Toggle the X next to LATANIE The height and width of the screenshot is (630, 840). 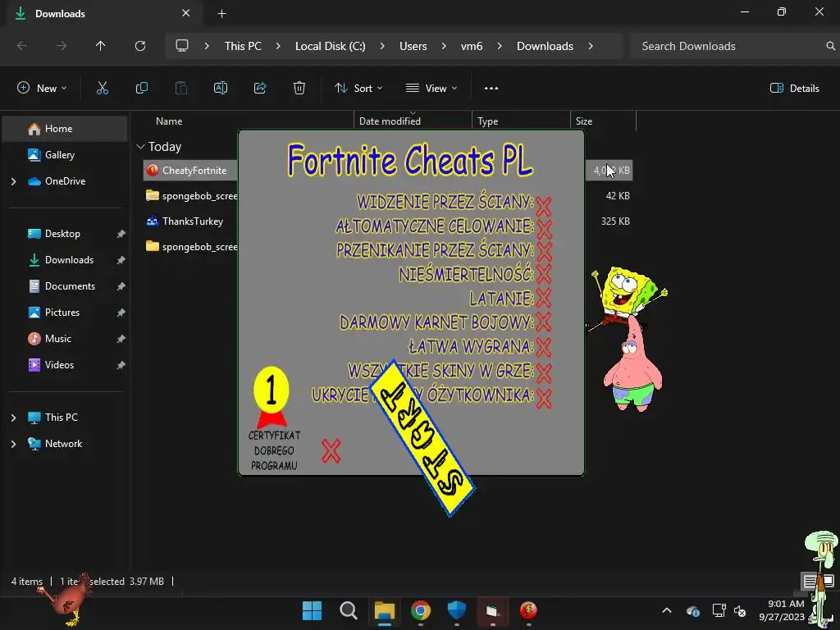click(543, 298)
